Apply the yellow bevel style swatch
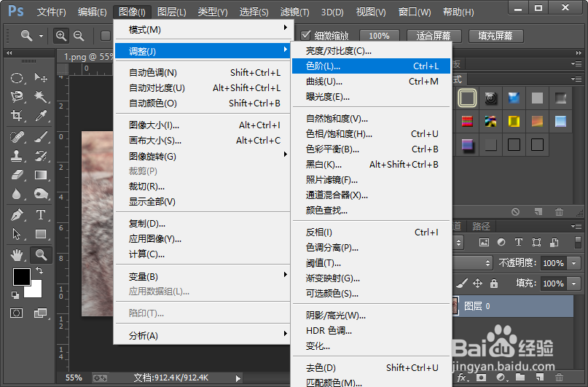Viewport: 588px width, 387px height. click(x=514, y=121)
